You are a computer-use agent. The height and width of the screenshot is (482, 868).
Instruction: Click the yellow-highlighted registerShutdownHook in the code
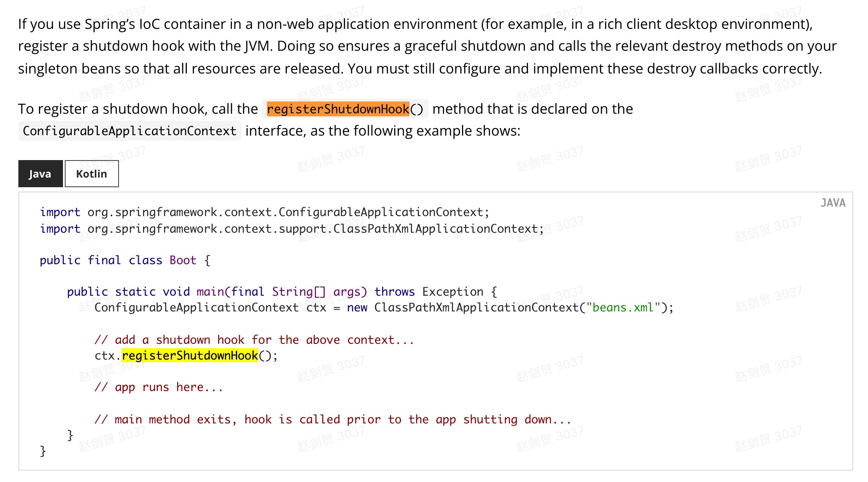190,356
